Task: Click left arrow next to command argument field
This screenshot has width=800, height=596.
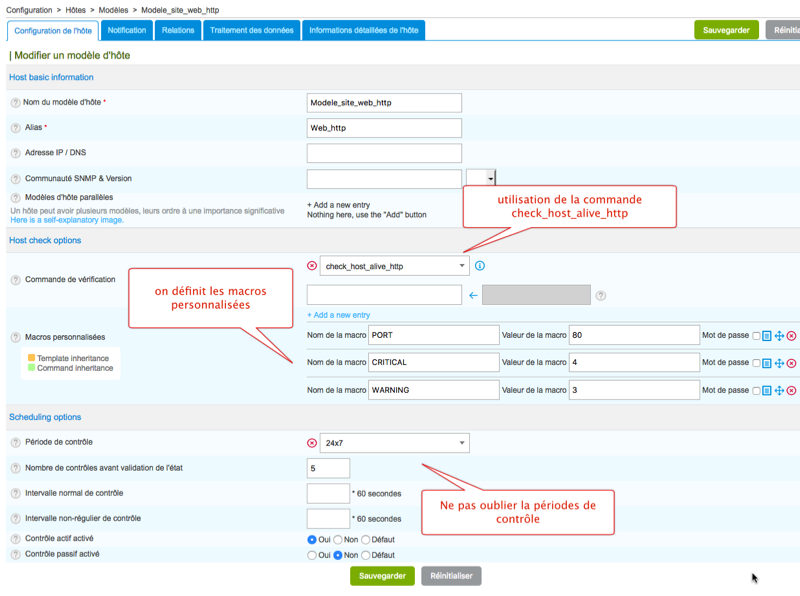Action: [x=473, y=295]
